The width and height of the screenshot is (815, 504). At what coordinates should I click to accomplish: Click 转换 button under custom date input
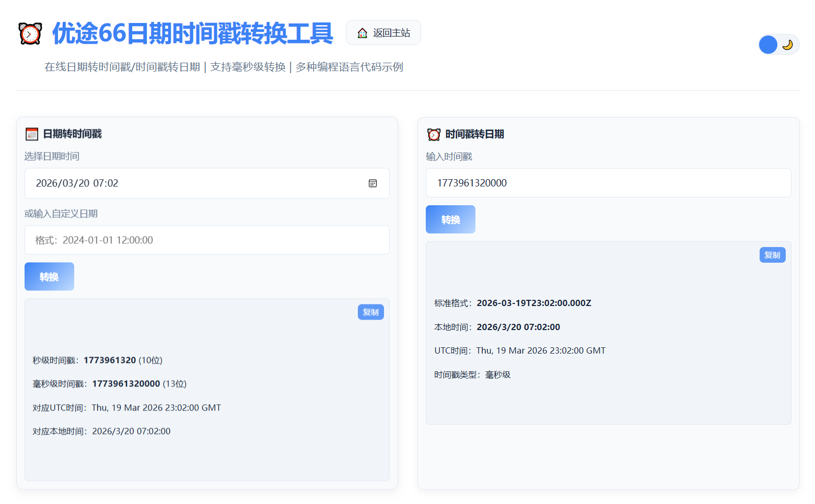pyautogui.click(x=49, y=276)
